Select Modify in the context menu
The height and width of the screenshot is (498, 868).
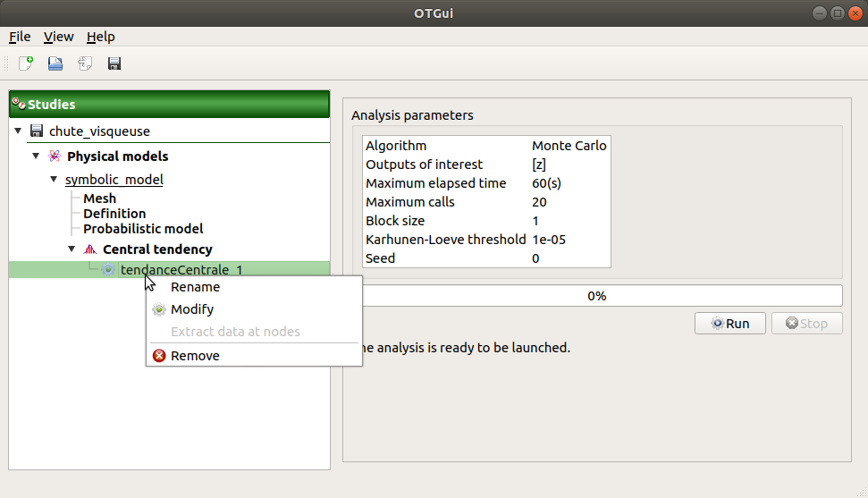pyautogui.click(x=192, y=309)
